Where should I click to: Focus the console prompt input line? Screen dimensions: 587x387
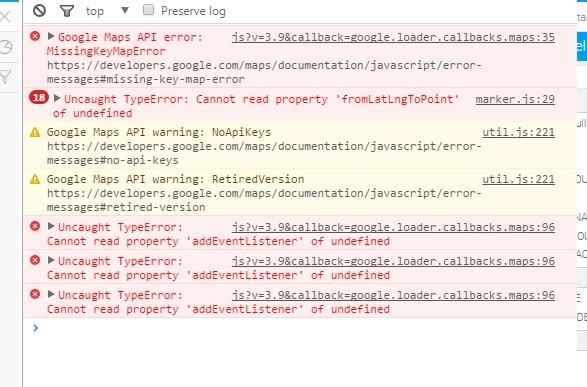299,328
